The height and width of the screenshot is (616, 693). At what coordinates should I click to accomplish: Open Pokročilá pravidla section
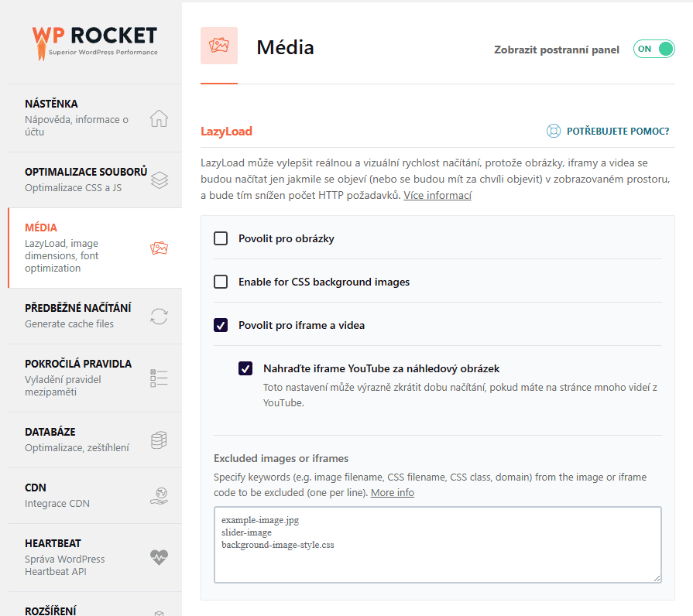click(95, 378)
